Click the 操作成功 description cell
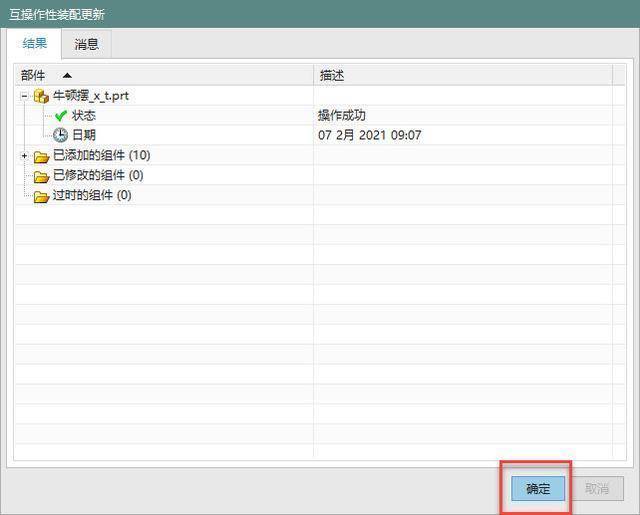This screenshot has width=640, height=515. [x=342, y=115]
